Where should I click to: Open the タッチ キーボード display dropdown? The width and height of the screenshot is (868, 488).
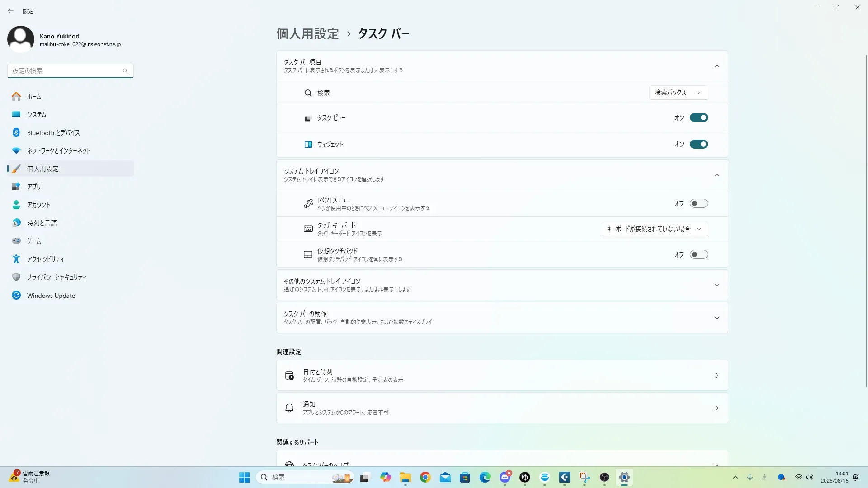[x=654, y=229]
